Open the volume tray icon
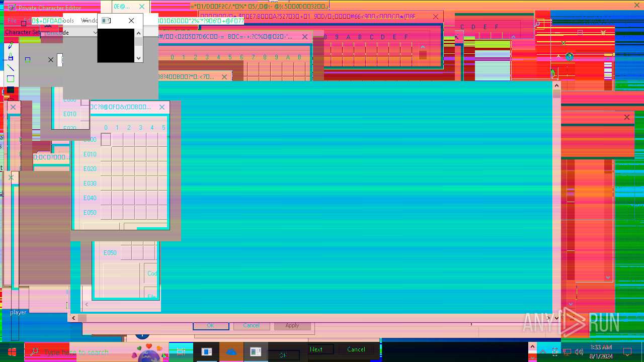Viewport: 644px width, 362px height. (579, 352)
